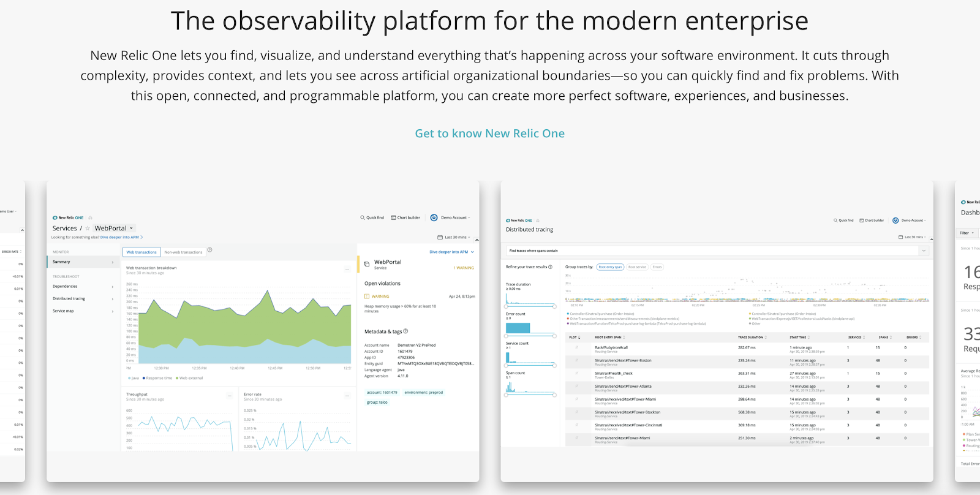Click help icon beside Refine your trace results

(550, 267)
